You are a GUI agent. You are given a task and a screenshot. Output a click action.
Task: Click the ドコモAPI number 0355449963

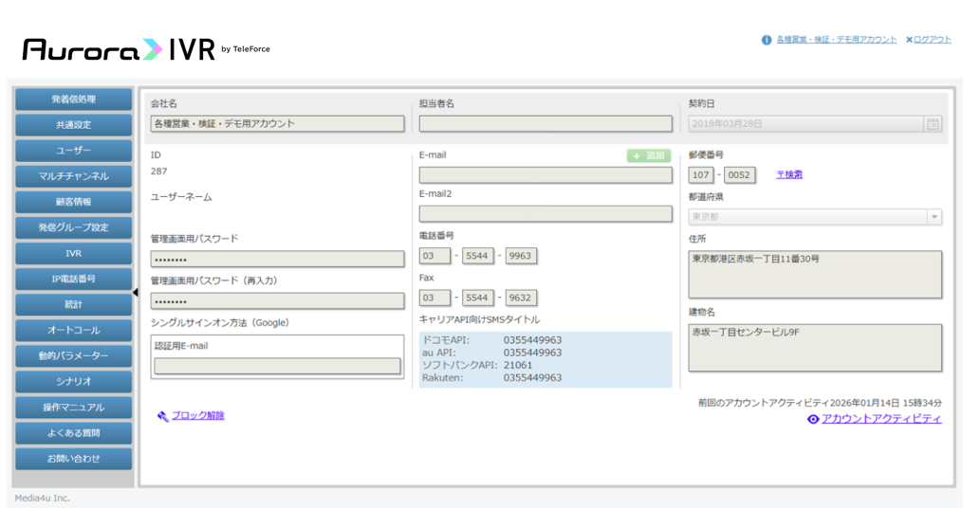tap(532, 340)
